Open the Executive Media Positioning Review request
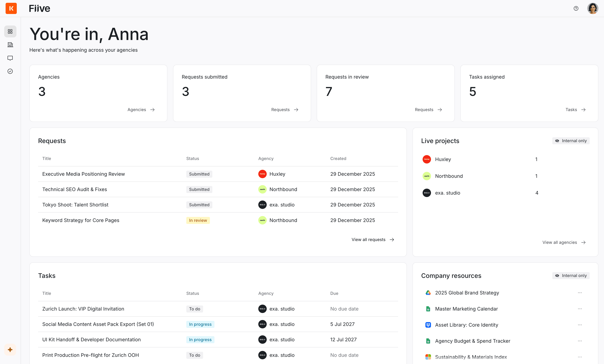This screenshot has height=364, width=604. click(x=83, y=174)
